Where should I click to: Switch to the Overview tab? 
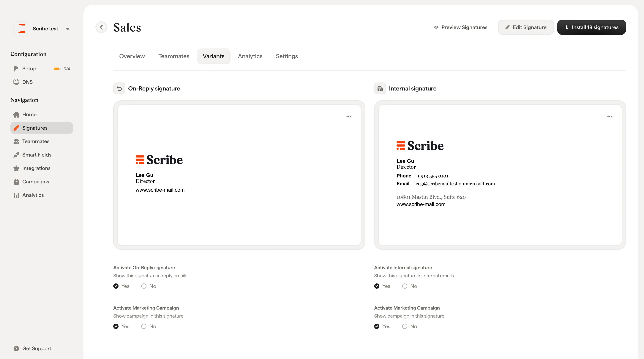click(132, 56)
